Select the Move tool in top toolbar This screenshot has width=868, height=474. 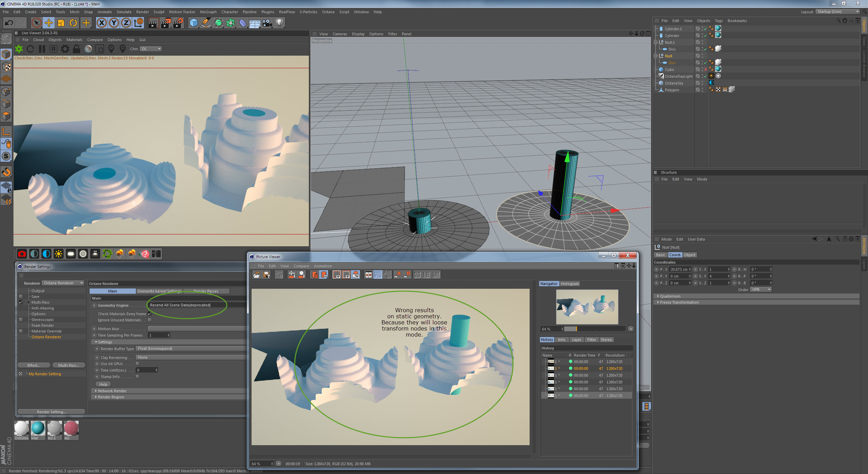point(49,23)
